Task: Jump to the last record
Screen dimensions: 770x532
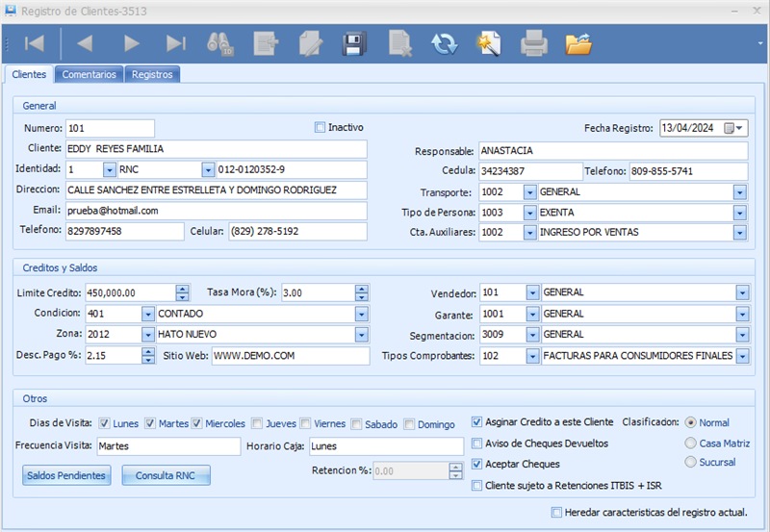Action: [175, 43]
